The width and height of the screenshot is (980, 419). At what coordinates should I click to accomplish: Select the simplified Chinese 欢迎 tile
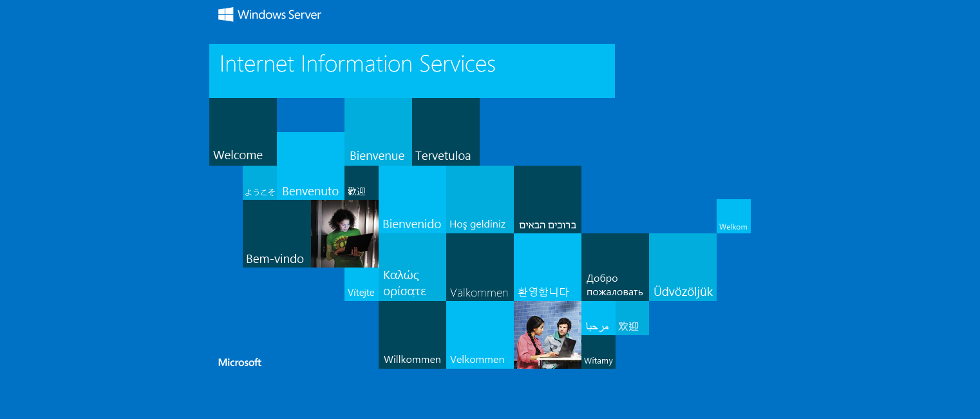(632, 318)
